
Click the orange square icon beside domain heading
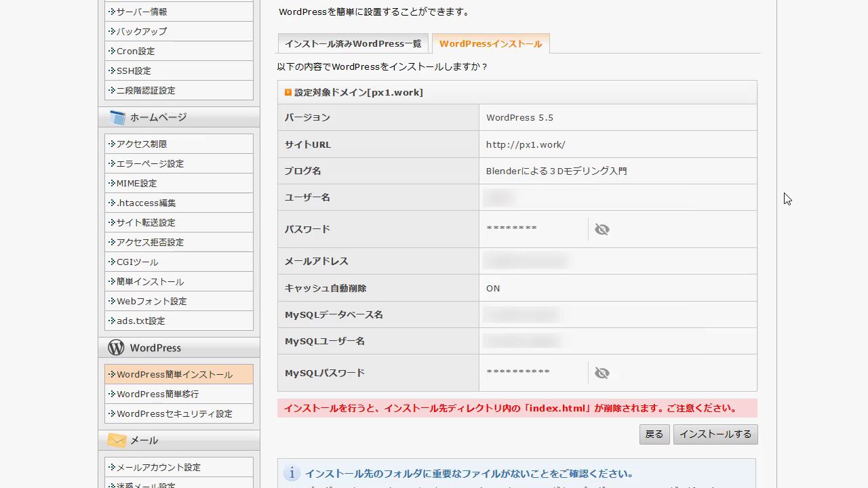pyautogui.click(x=288, y=92)
